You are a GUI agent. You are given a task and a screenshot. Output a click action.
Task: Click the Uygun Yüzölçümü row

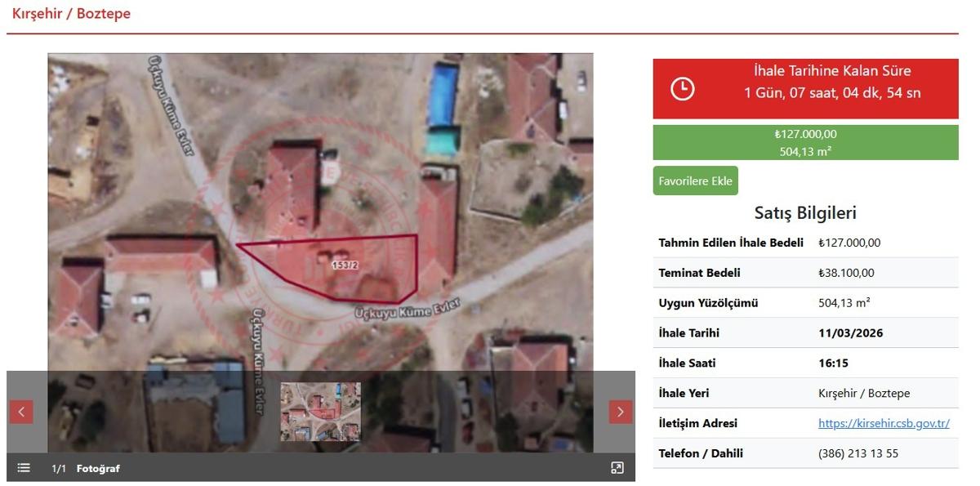click(x=806, y=303)
